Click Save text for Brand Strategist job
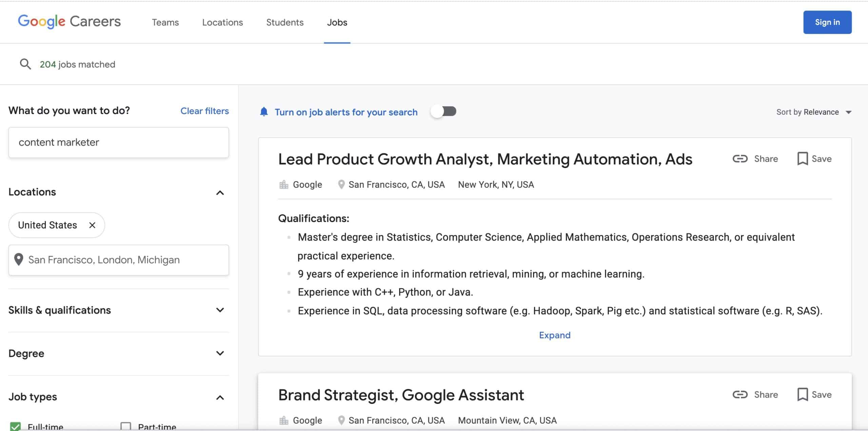This screenshot has width=868, height=431. pos(822,394)
